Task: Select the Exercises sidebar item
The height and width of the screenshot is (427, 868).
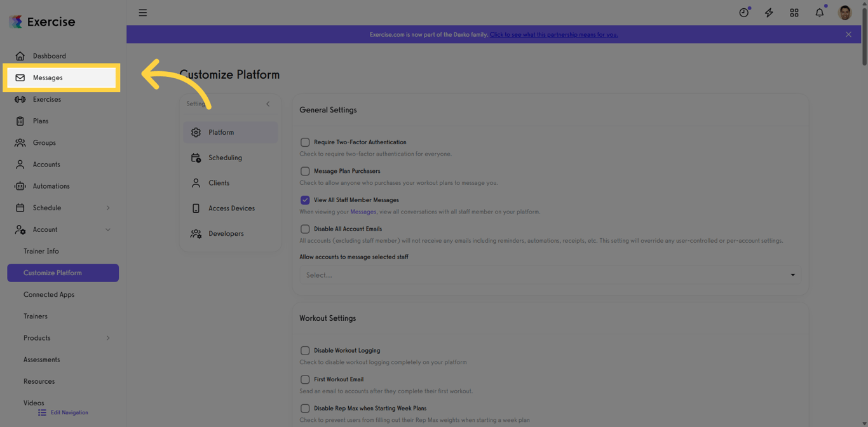Action: tap(47, 99)
